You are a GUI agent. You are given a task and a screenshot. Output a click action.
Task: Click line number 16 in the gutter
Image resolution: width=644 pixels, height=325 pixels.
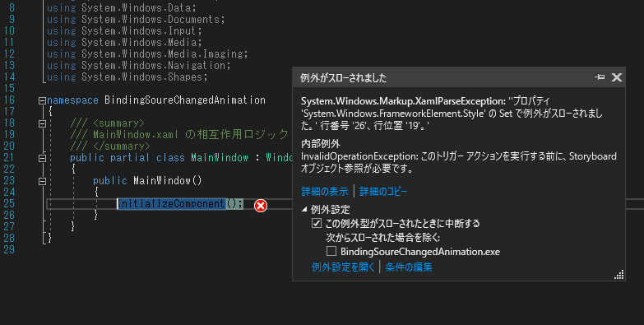tap(9, 100)
